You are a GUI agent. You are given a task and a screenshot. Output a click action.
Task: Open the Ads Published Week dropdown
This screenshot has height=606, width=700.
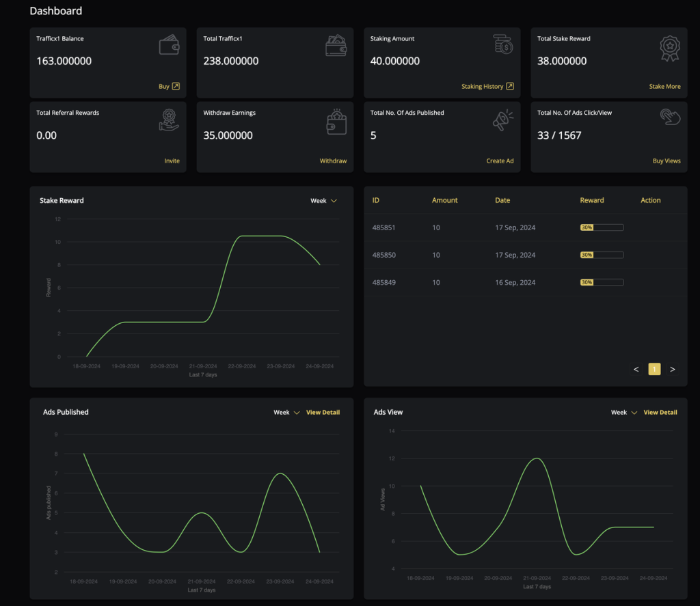pyautogui.click(x=286, y=413)
